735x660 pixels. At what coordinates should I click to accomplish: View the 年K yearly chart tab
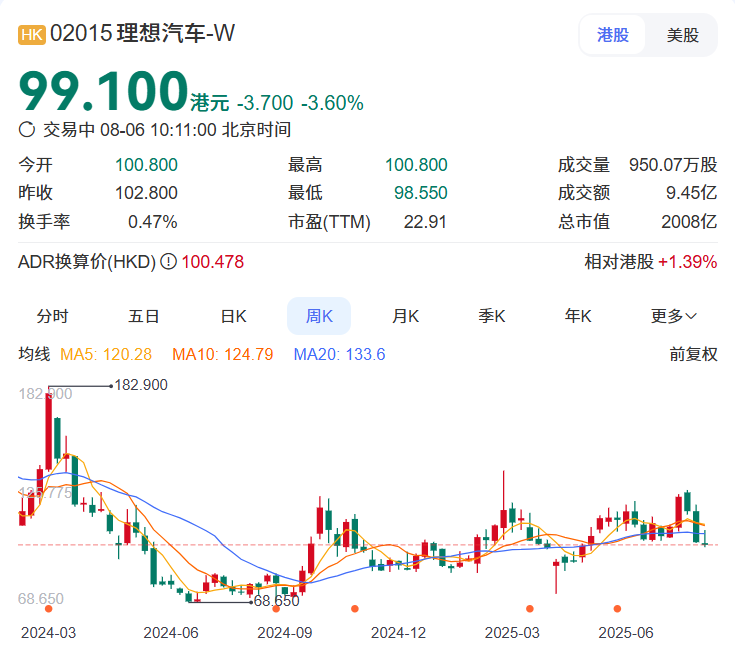(x=578, y=316)
